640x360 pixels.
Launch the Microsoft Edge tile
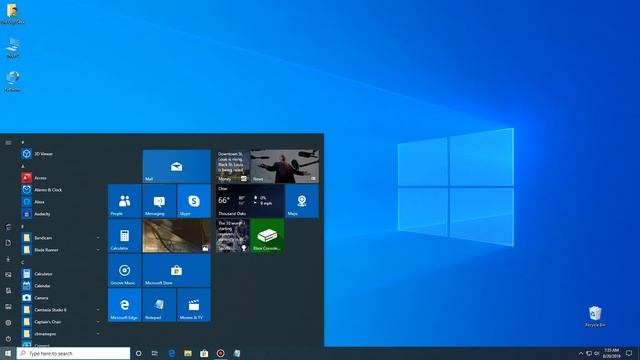tap(124, 305)
